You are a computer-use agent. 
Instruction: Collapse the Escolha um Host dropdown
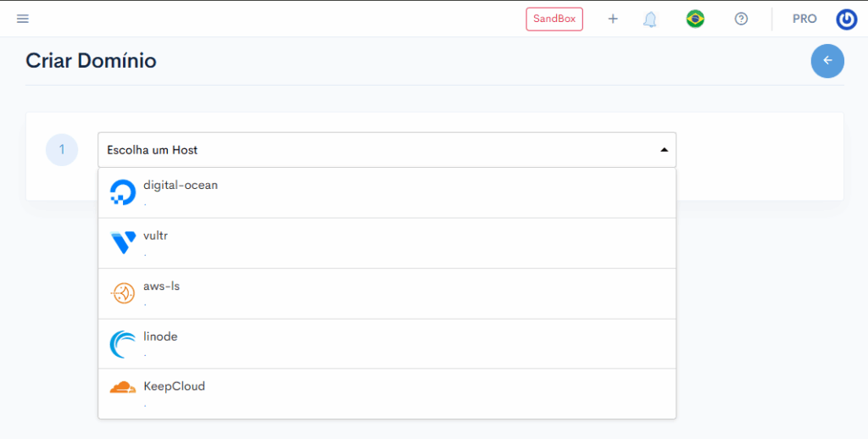tap(387, 150)
